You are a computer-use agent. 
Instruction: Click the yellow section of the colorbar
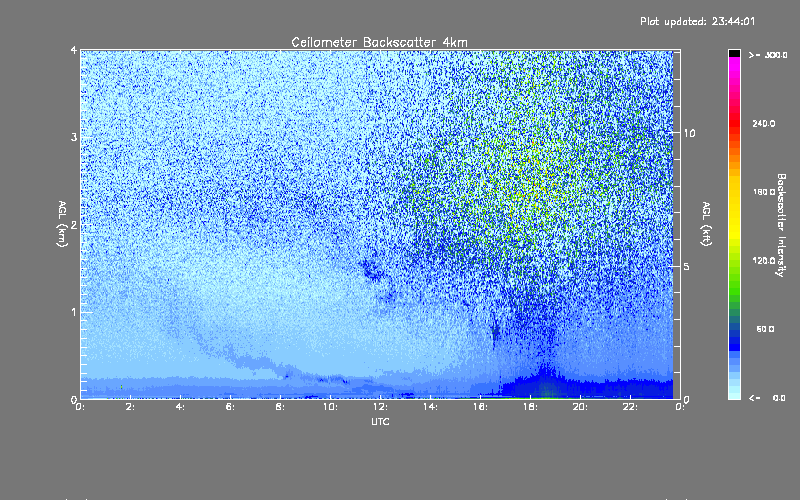click(x=734, y=209)
